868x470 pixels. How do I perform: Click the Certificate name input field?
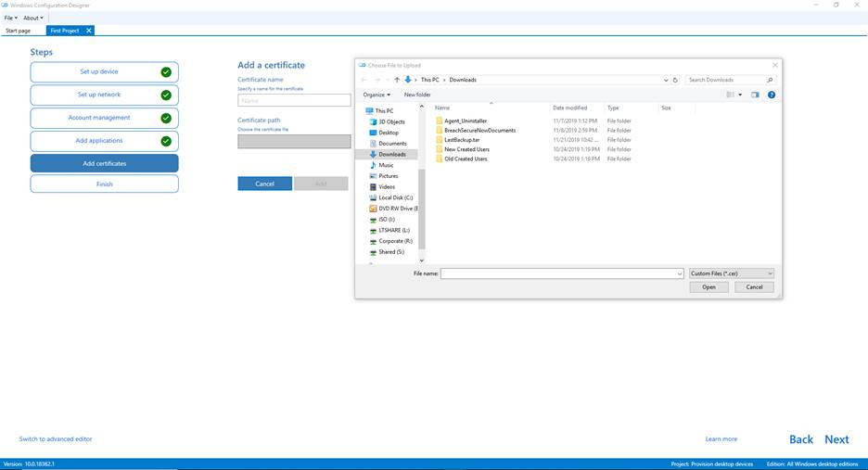[294, 100]
